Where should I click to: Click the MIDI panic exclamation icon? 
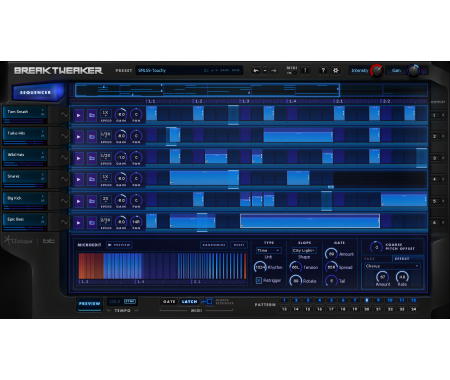[305, 70]
